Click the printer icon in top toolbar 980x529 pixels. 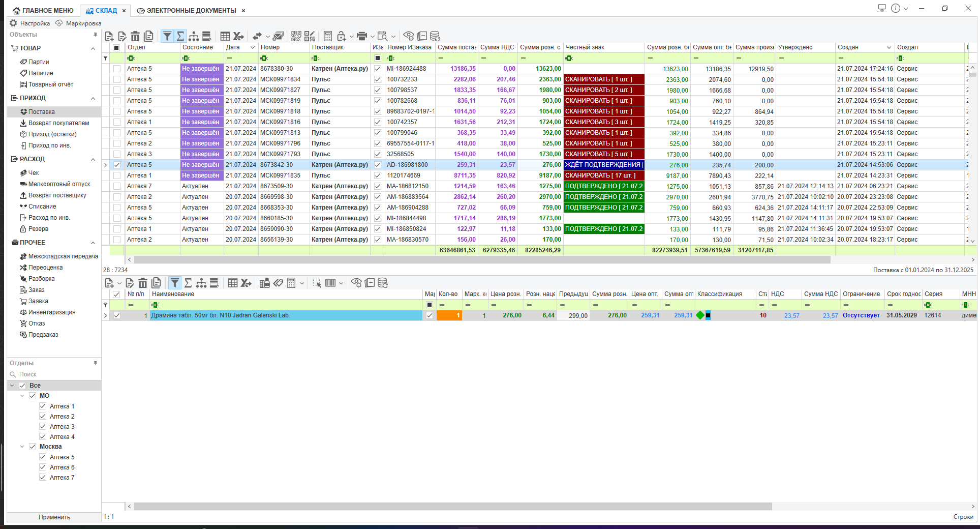click(361, 36)
